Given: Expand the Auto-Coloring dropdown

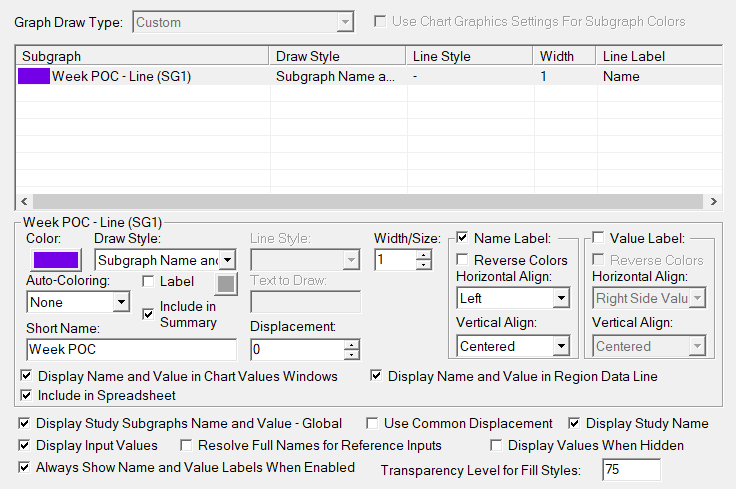Looking at the screenshot, I should click(x=121, y=302).
